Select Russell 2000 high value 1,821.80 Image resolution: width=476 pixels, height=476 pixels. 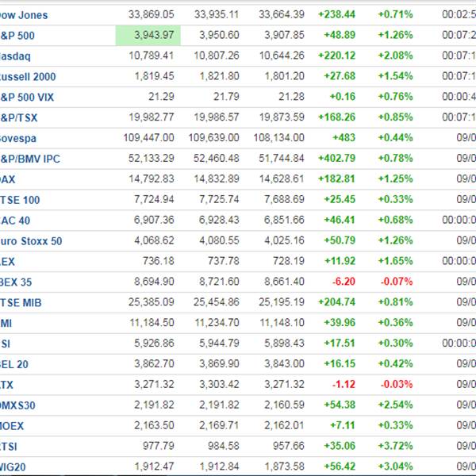pyautogui.click(x=219, y=76)
